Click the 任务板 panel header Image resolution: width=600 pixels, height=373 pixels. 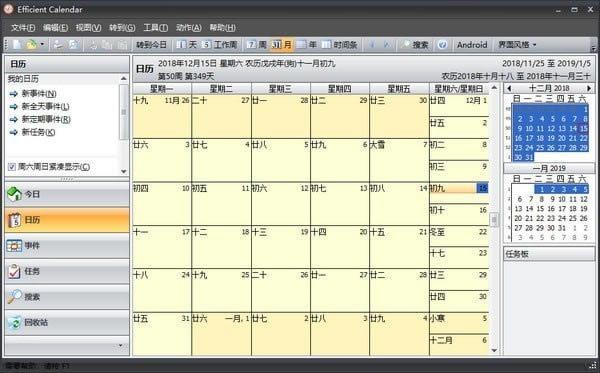point(549,254)
